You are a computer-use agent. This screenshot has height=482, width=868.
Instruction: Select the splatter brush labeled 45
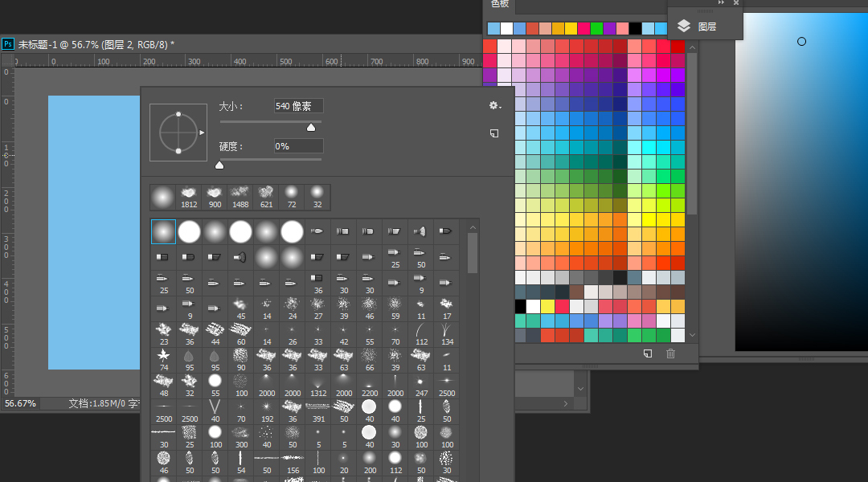click(x=241, y=308)
